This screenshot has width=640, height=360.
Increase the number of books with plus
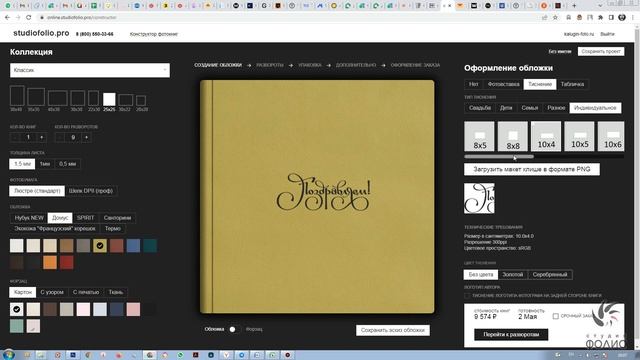coord(42,138)
